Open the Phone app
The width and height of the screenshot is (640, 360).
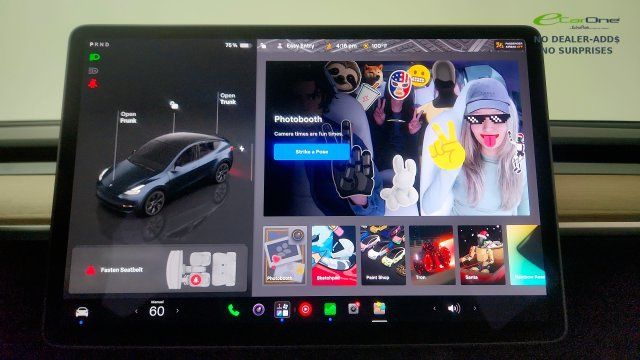click(233, 310)
